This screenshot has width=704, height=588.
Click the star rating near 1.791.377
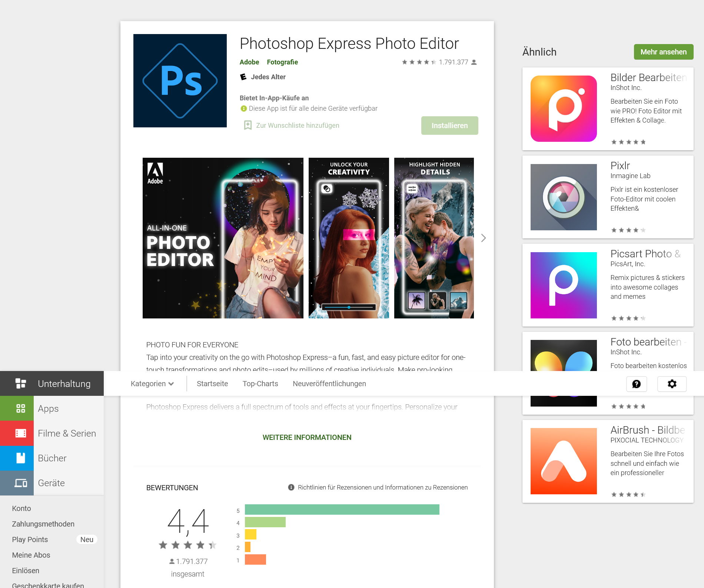[419, 62]
